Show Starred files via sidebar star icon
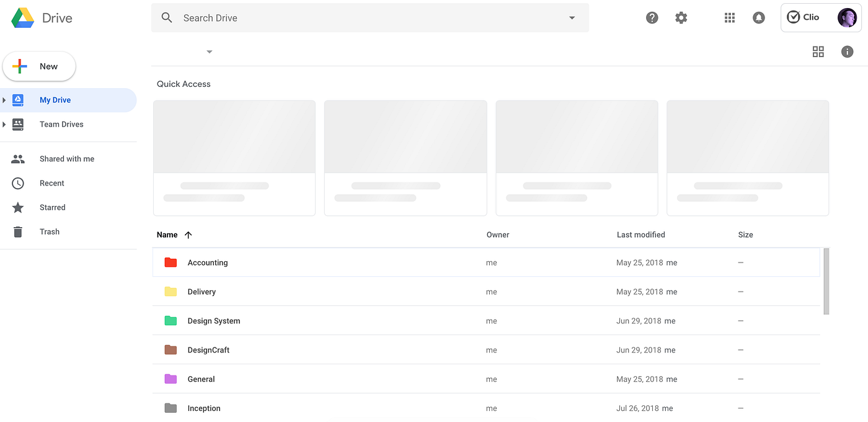 (x=52, y=207)
